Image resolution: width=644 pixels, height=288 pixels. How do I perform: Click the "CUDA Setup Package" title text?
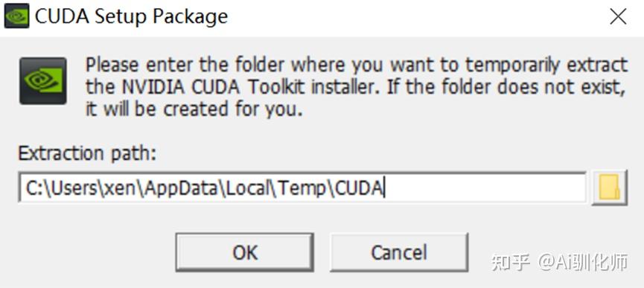pyautogui.click(x=131, y=16)
